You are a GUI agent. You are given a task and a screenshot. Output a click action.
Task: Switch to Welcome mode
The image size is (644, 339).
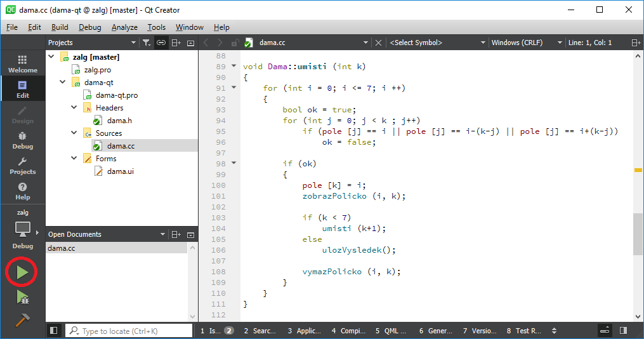(x=23, y=63)
